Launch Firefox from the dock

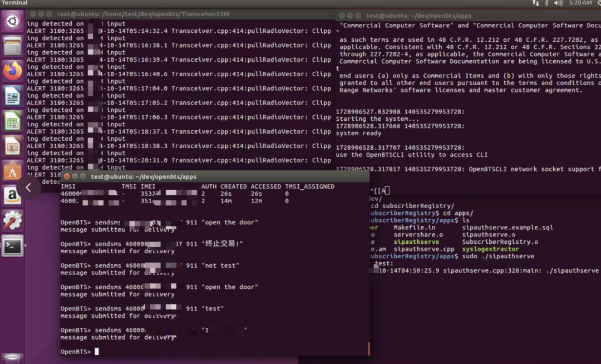[x=12, y=71]
